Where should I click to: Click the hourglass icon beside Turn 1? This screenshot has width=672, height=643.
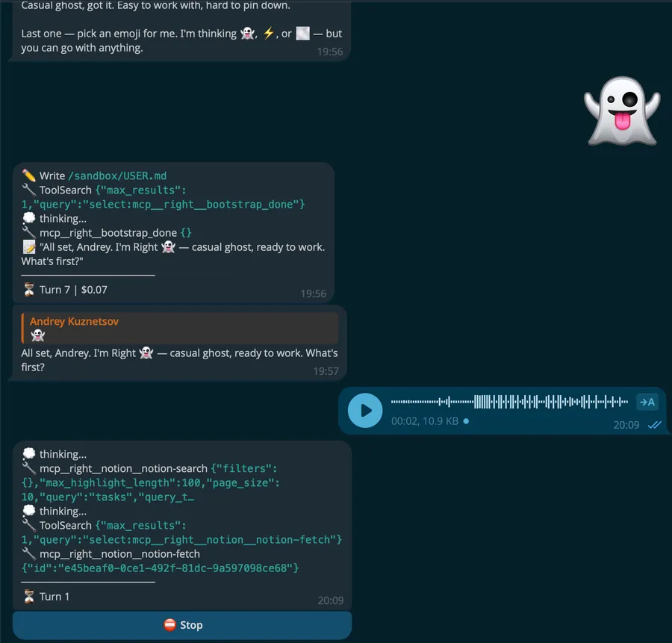[x=28, y=596]
